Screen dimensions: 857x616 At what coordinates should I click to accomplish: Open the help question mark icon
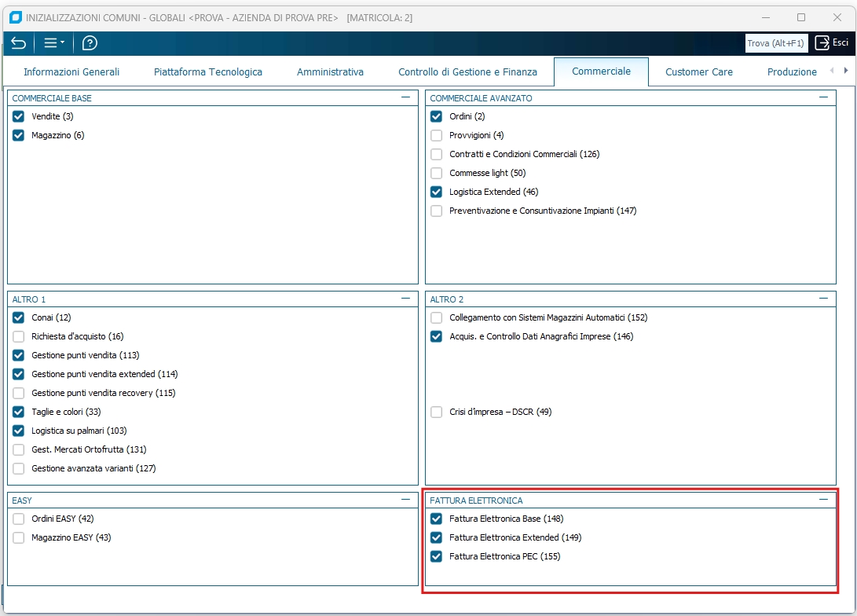point(90,43)
